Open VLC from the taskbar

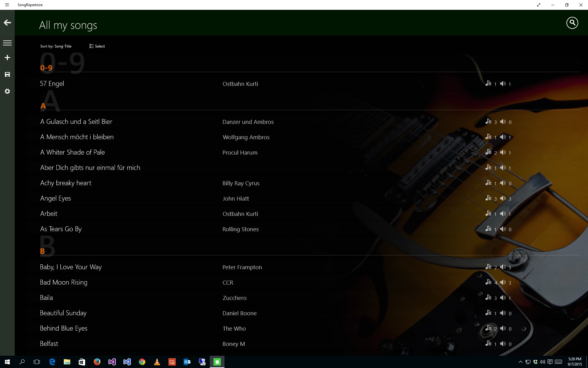point(157,362)
